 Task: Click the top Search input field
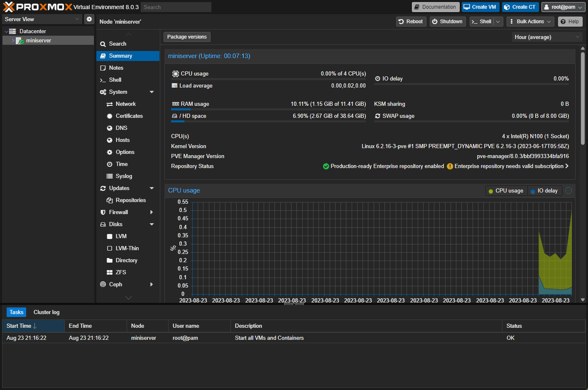point(176,7)
